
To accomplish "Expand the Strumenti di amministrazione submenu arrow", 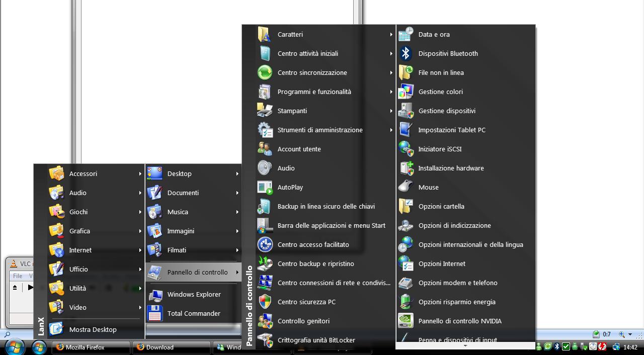I will (391, 130).
